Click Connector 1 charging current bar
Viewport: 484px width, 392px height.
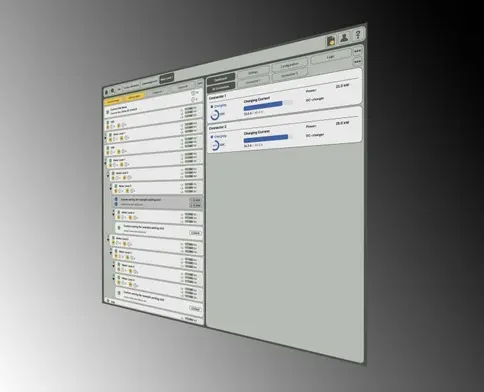[x=268, y=105]
